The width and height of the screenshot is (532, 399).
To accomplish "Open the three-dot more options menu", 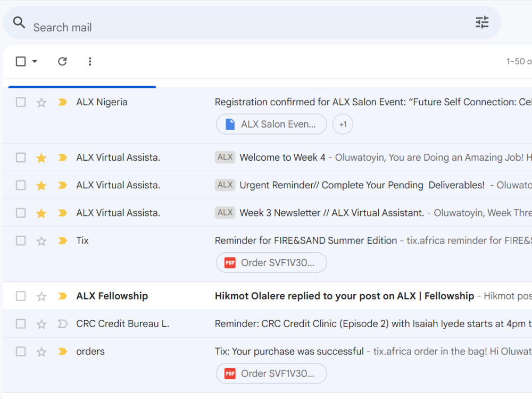I will click(x=90, y=61).
